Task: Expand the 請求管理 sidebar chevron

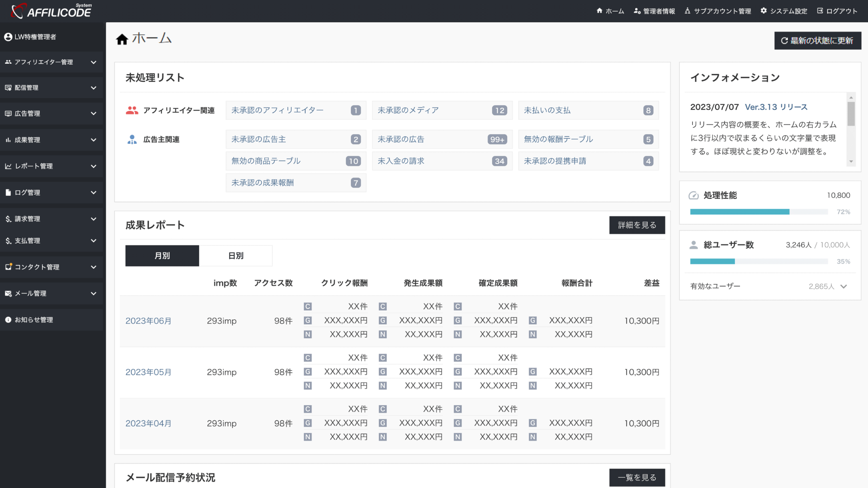Action: tap(94, 219)
